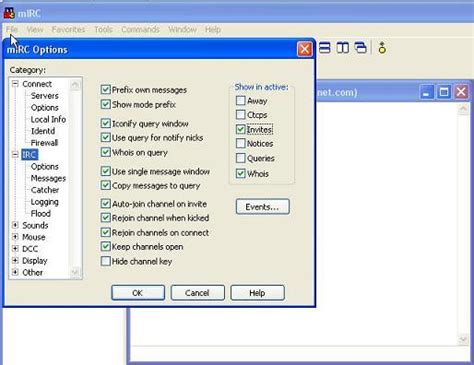Image resolution: width=474 pixels, height=365 pixels.
Task: Enable Hide channel key
Action: pyautogui.click(x=106, y=261)
